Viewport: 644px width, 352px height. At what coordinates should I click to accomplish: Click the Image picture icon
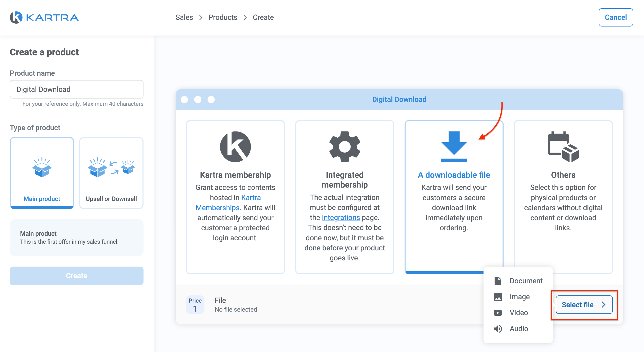[x=498, y=297]
